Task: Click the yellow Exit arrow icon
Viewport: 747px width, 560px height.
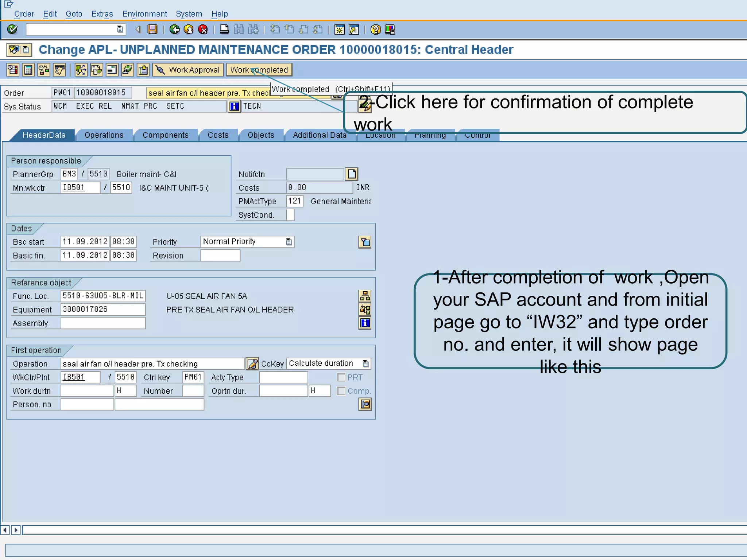Action: [x=189, y=29]
